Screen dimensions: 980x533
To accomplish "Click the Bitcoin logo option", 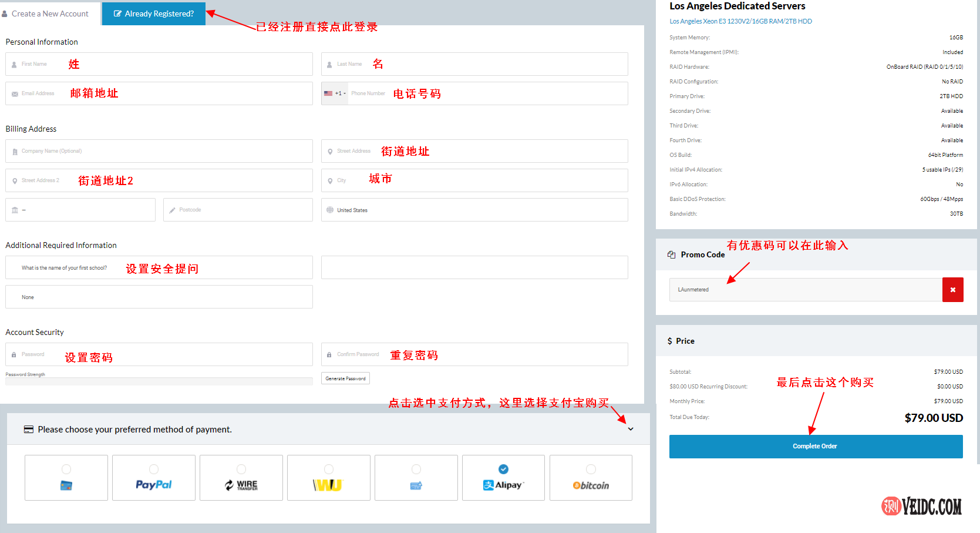I will 591,485.
